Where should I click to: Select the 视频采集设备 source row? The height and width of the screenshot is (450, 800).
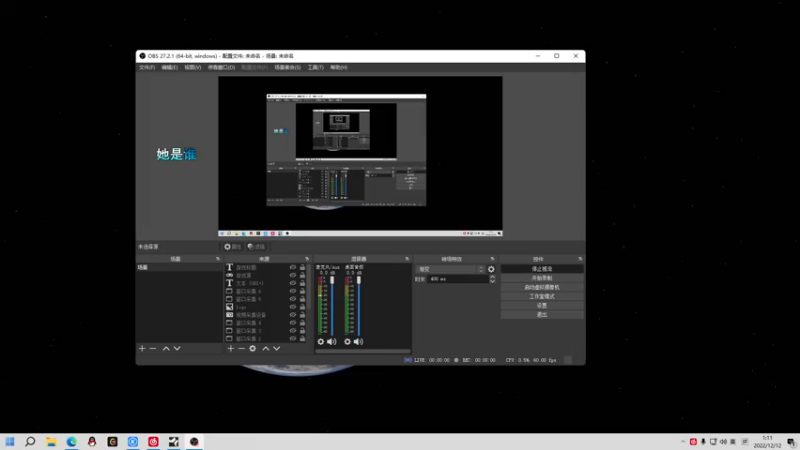click(x=266, y=315)
